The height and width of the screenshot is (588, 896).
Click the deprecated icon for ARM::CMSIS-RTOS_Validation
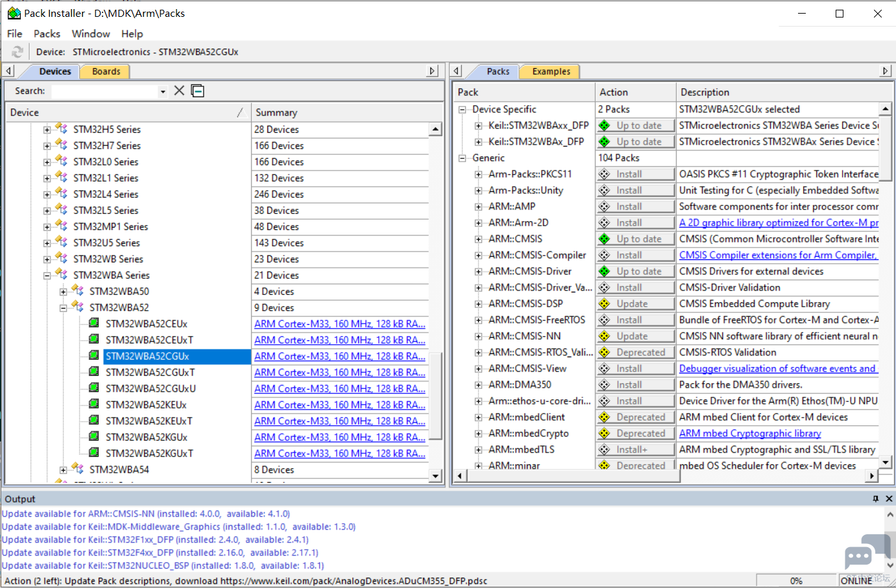605,353
